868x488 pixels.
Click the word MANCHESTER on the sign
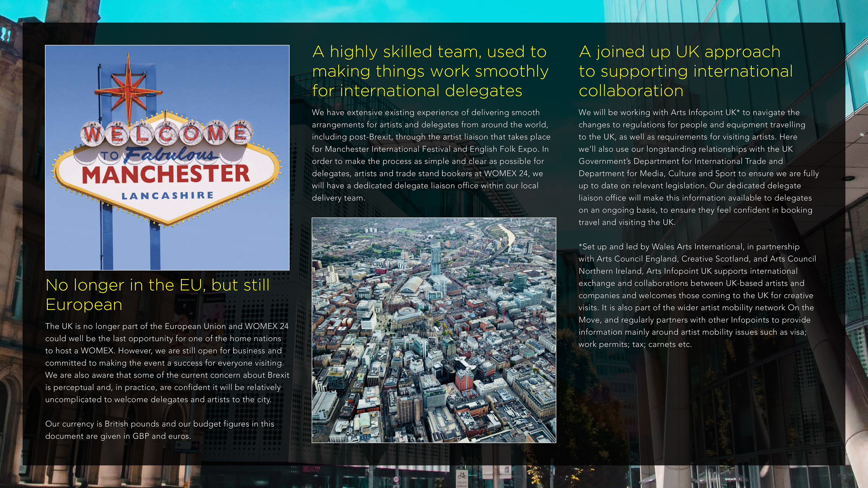pyautogui.click(x=165, y=174)
